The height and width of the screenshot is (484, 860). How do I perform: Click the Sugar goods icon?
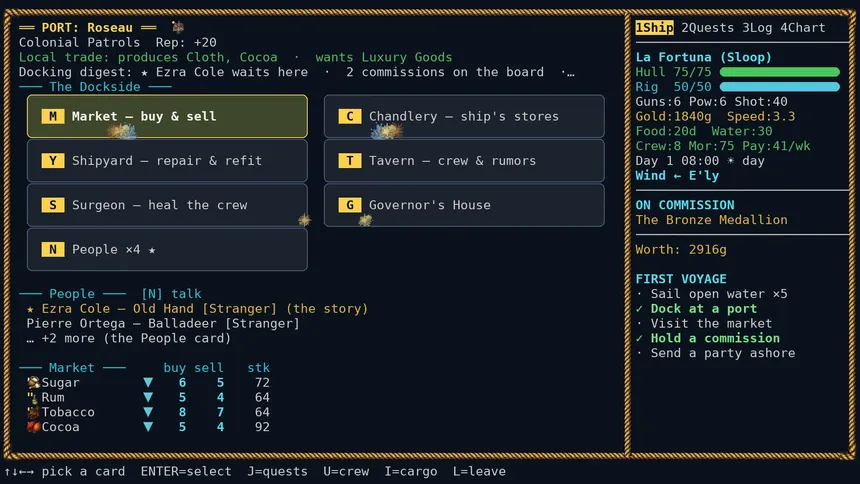pos(33,382)
